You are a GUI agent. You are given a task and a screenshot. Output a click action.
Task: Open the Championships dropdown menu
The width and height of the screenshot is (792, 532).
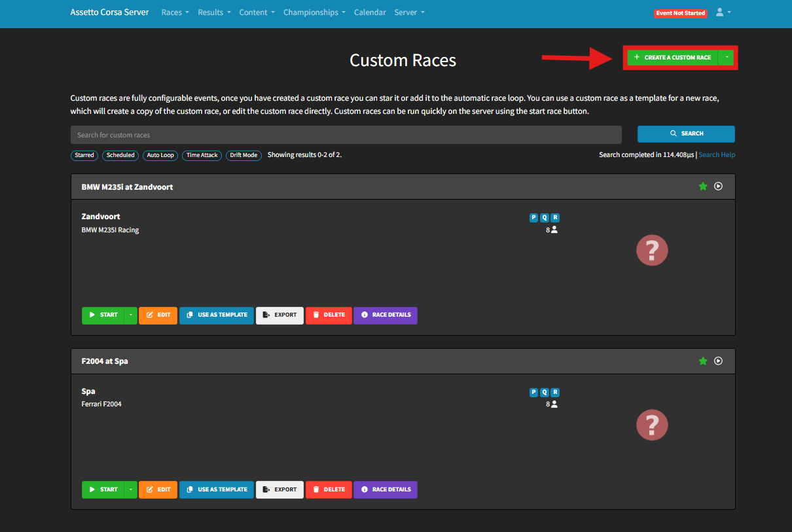coord(314,12)
